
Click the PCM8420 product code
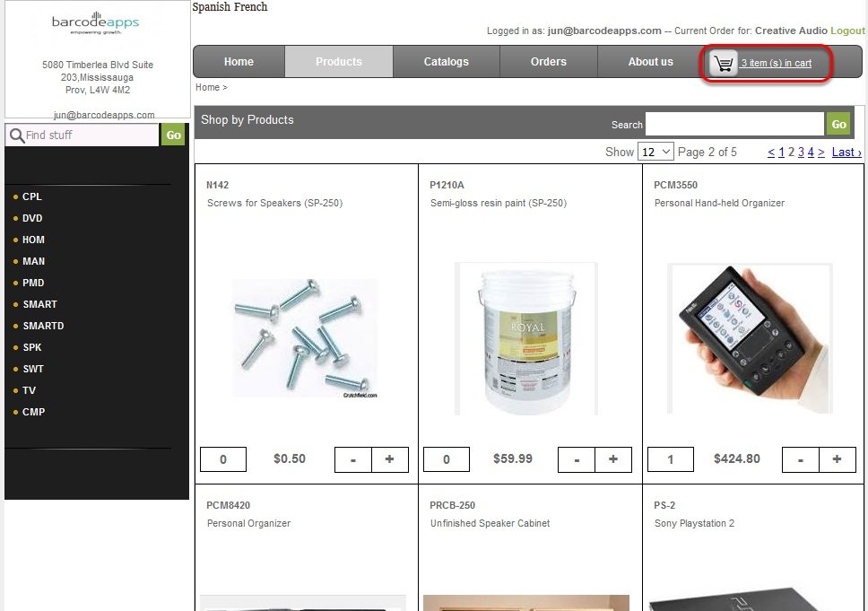(x=228, y=505)
